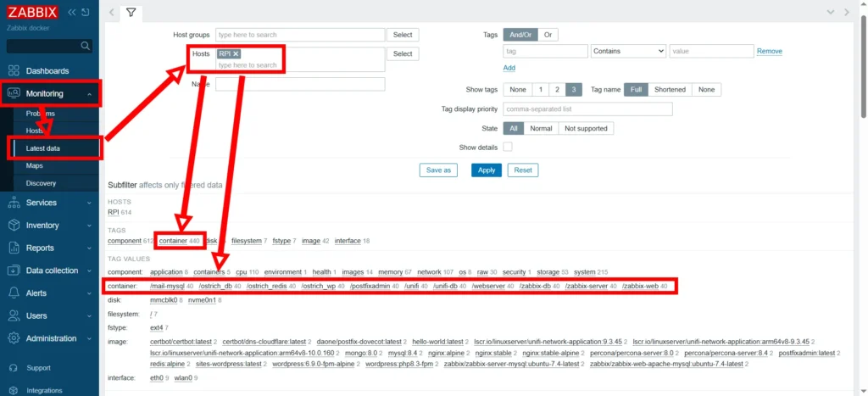Filter by the /zabbix-server container tag value
Screen dimensions: 868x396
click(587, 287)
